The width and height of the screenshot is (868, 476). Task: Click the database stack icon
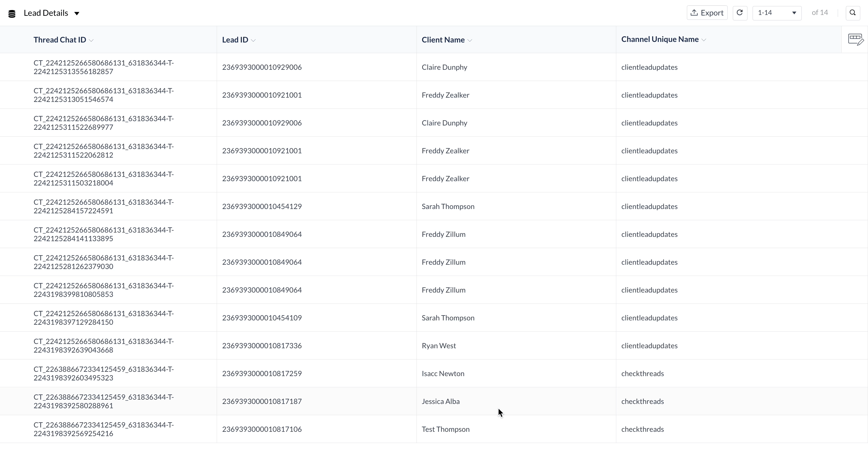tap(12, 13)
